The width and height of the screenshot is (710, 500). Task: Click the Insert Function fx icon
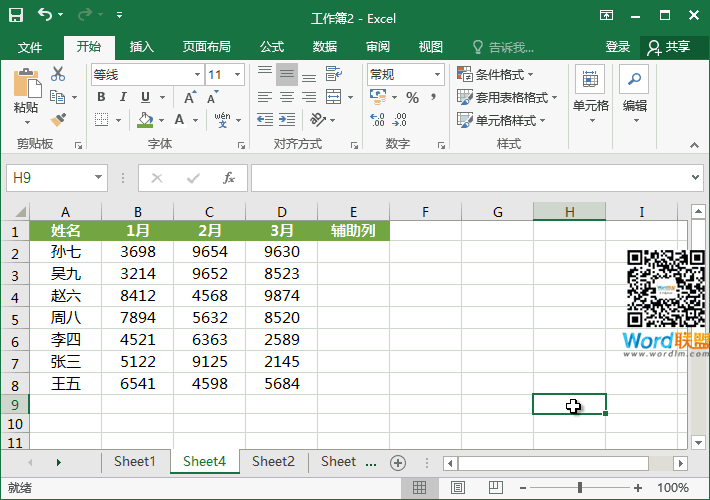coord(229,178)
